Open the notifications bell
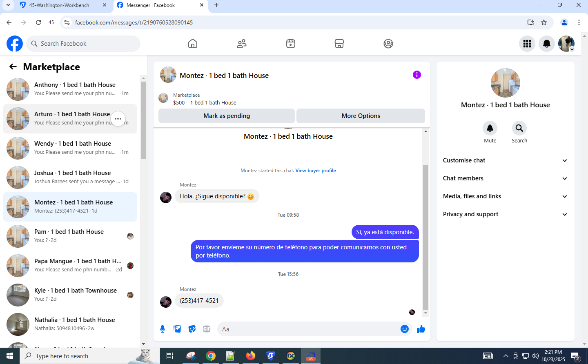Viewport: 588px width, 364px height. 547,44
